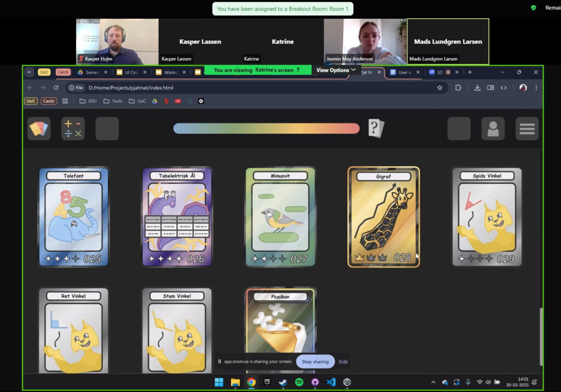Click the rainbow gradient progress bar

coord(266,129)
